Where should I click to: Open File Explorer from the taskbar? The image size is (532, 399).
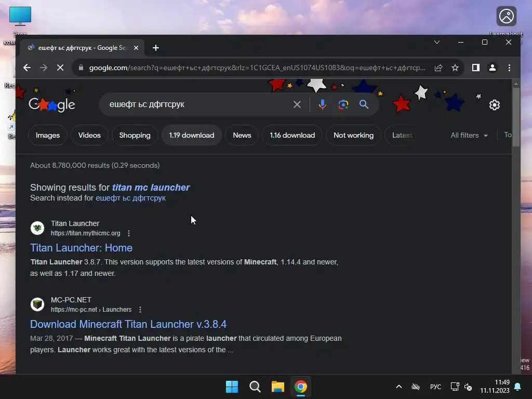[x=277, y=387]
